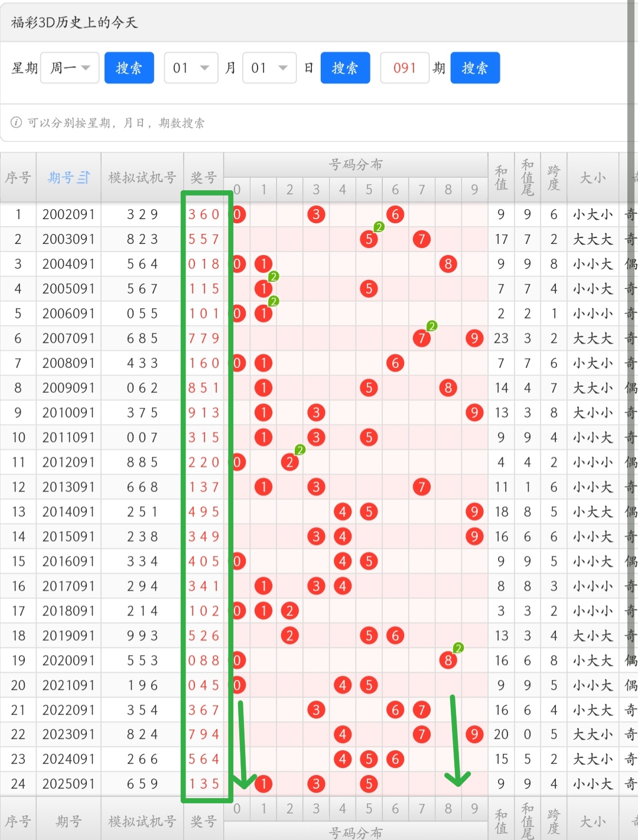Click red ball 2 in row 2019091
638x840 pixels.
(x=289, y=636)
